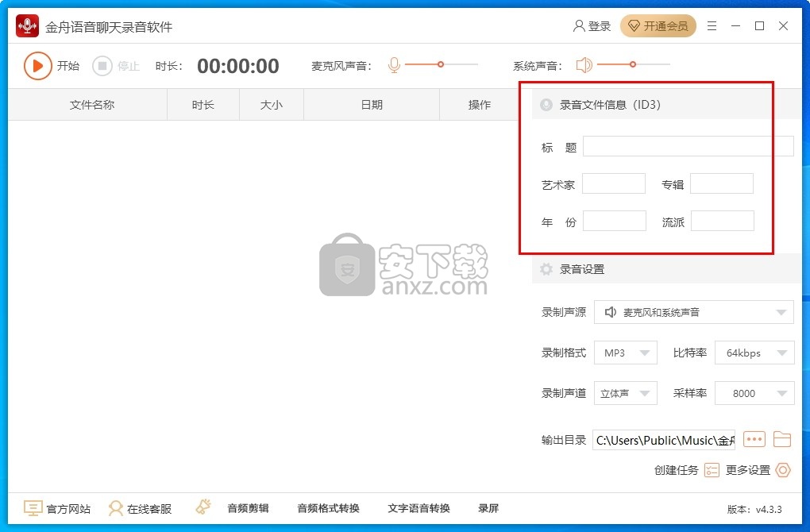Sort by the 日期 column header

[x=372, y=105]
